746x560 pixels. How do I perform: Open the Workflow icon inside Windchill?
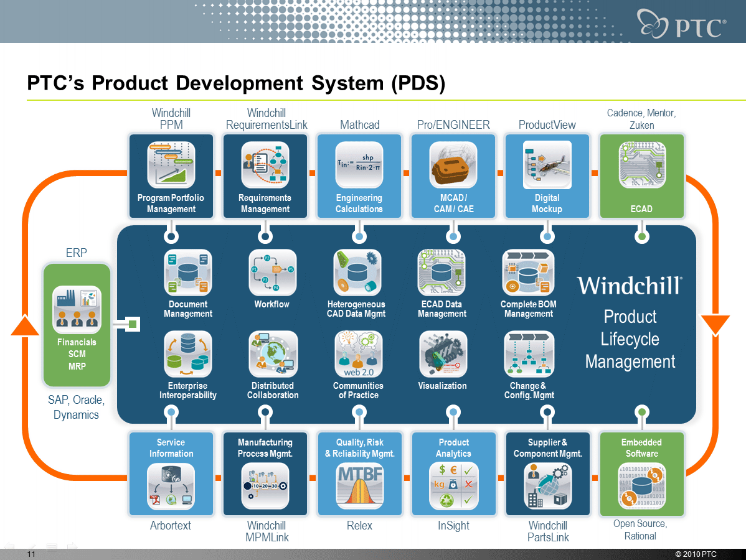click(x=272, y=273)
